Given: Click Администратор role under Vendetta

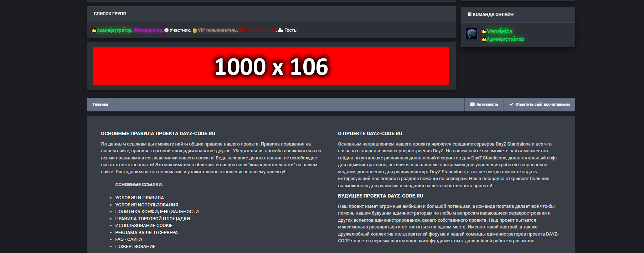Looking at the screenshot, I should (x=505, y=39).
